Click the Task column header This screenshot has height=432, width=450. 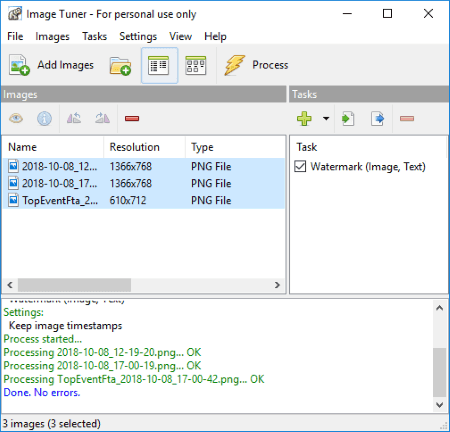pyautogui.click(x=368, y=147)
